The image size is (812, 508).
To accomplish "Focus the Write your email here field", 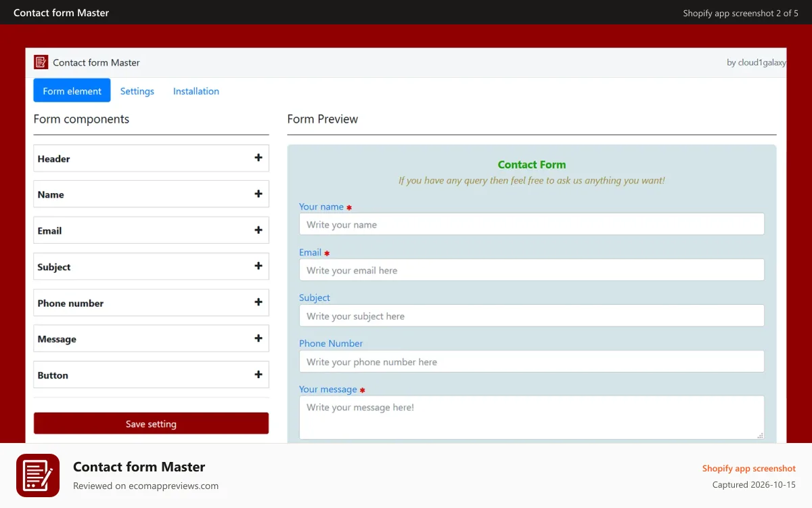I will coord(532,270).
